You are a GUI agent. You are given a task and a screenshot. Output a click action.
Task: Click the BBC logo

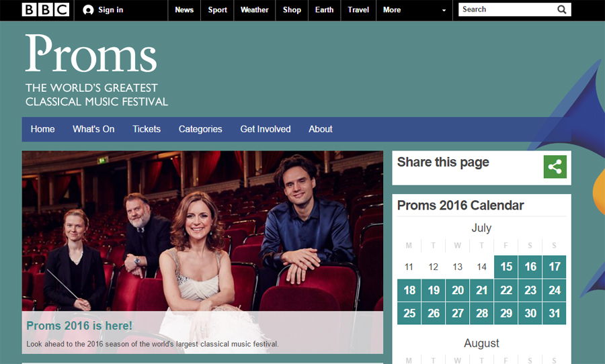[x=46, y=9]
